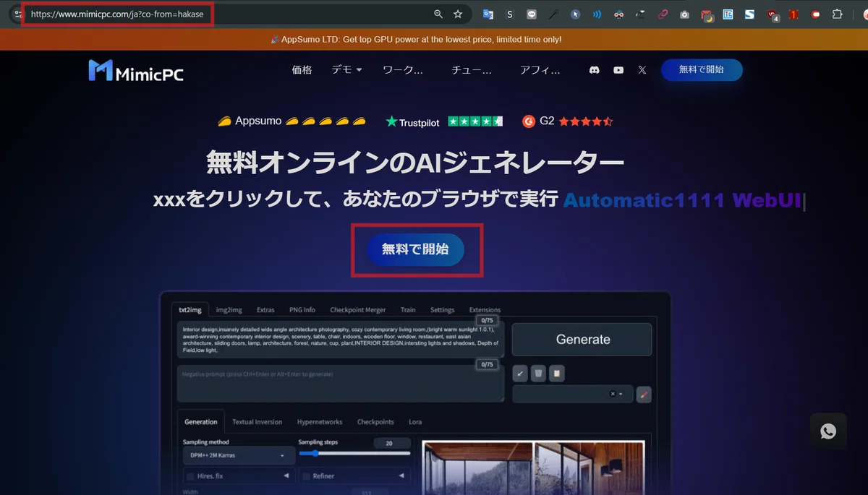Screen dimensions: 868x495
Task: Click the trash icon under Generate
Action: [x=537, y=374]
